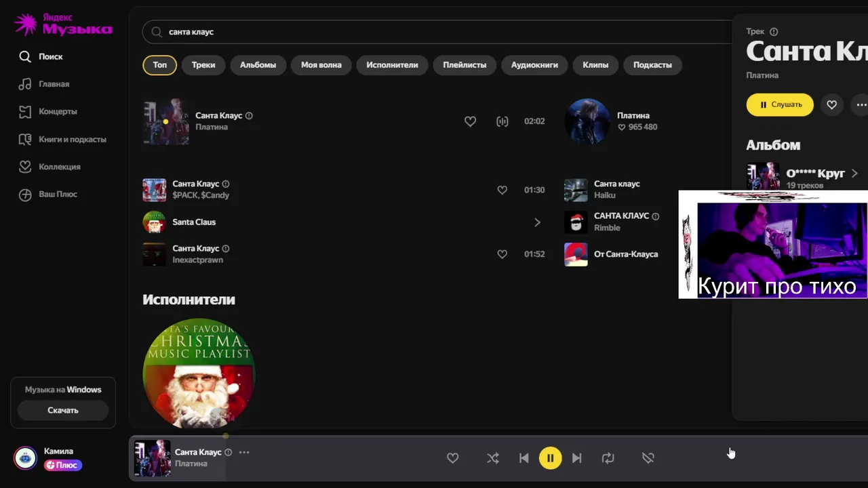This screenshot has height=488, width=868.
Task: Open the Santa Claus artist chevron
Action: click(537, 222)
